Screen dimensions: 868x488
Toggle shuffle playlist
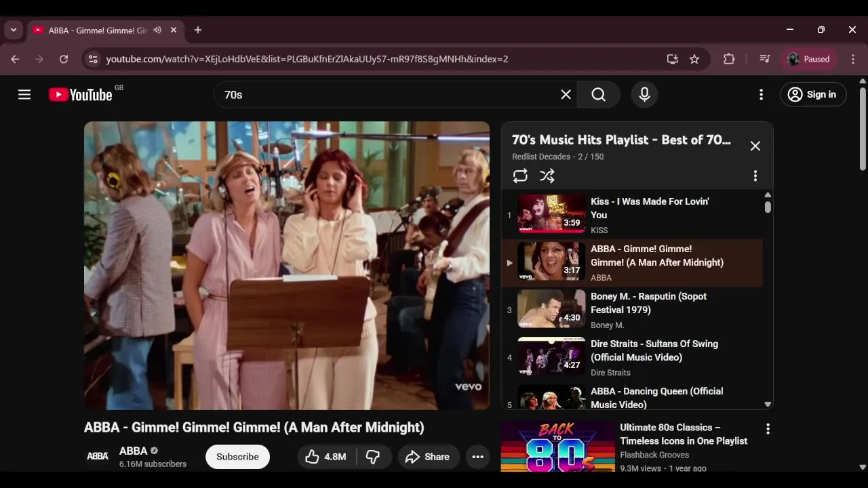pos(547,176)
